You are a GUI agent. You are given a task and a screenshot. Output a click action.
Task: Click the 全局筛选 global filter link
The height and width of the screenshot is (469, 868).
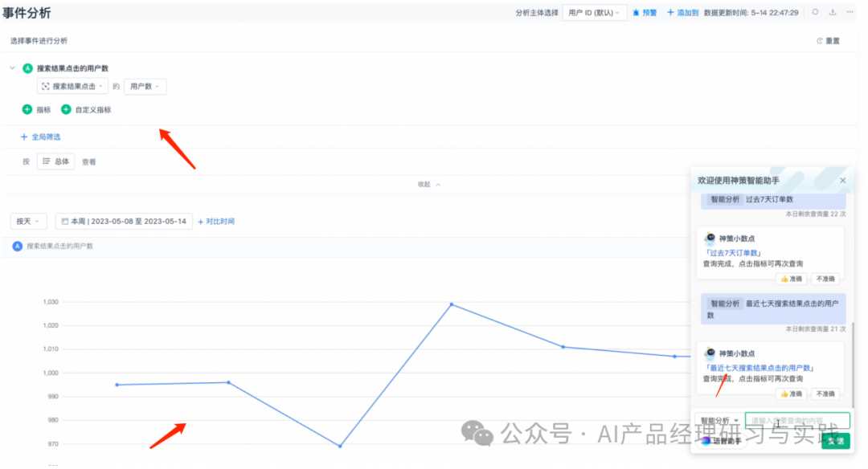tap(40, 137)
